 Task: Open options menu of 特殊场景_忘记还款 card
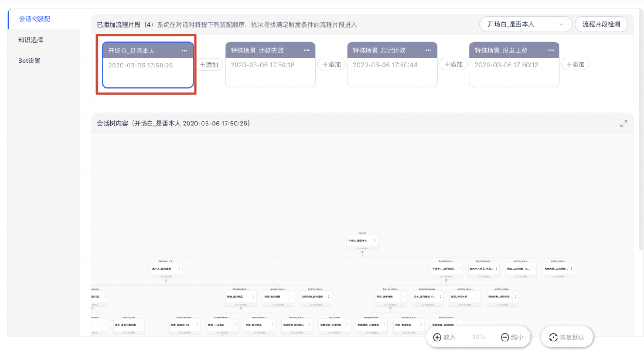click(429, 50)
